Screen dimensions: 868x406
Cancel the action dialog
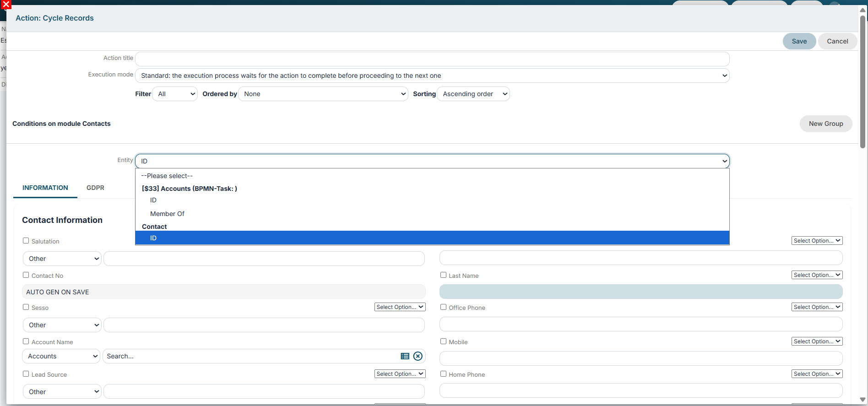coord(837,41)
